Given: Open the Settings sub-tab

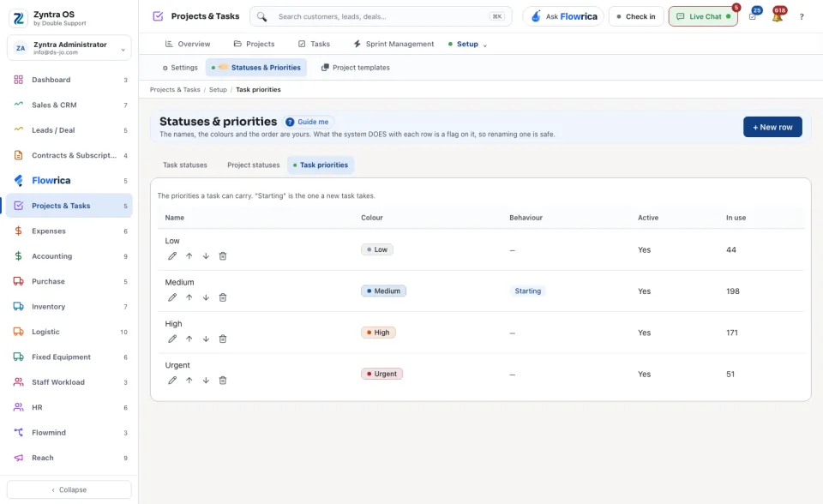Looking at the screenshot, I should 180,68.
